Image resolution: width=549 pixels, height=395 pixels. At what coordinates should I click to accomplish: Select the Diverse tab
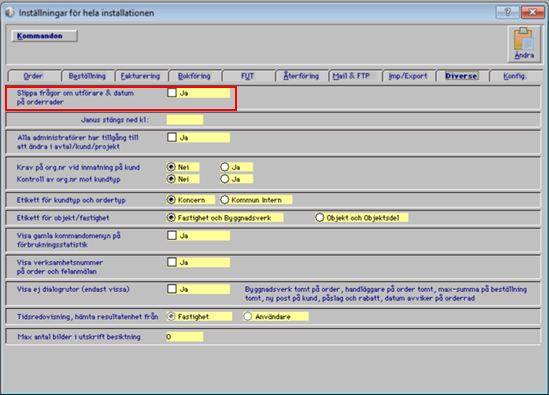point(461,76)
